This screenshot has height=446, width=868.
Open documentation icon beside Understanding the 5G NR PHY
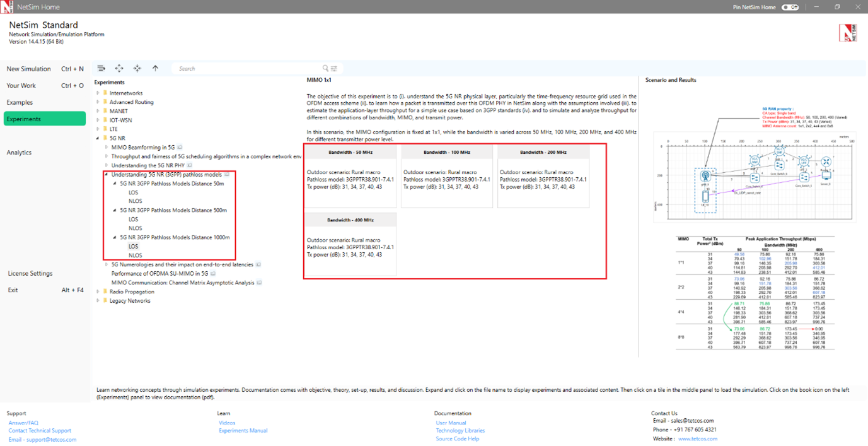[190, 165]
